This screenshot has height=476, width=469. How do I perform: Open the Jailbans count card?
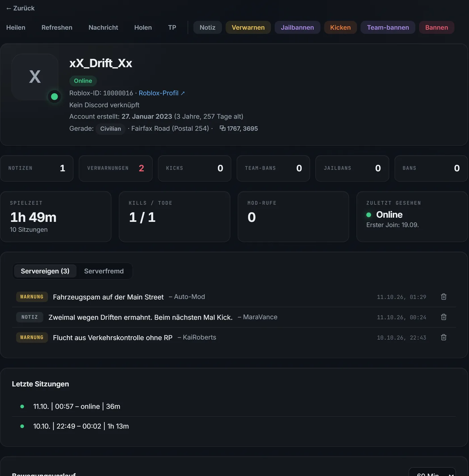tap(352, 168)
